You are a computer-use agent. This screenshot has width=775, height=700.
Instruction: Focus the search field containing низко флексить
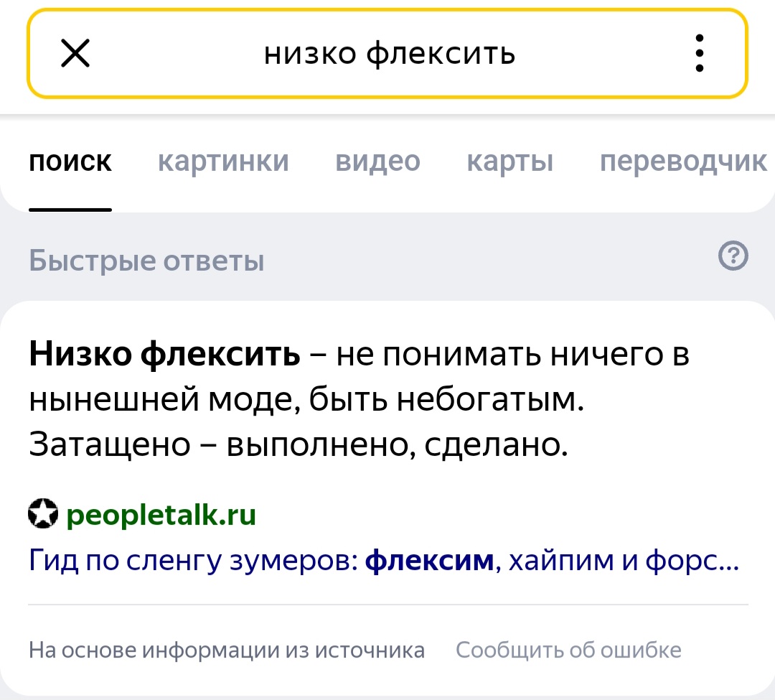(x=389, y=53)
